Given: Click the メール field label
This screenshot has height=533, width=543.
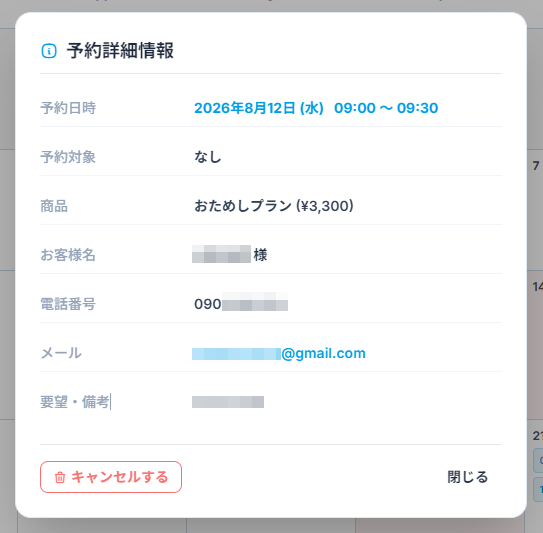Looking at the screenshot, I should [61, 353].
